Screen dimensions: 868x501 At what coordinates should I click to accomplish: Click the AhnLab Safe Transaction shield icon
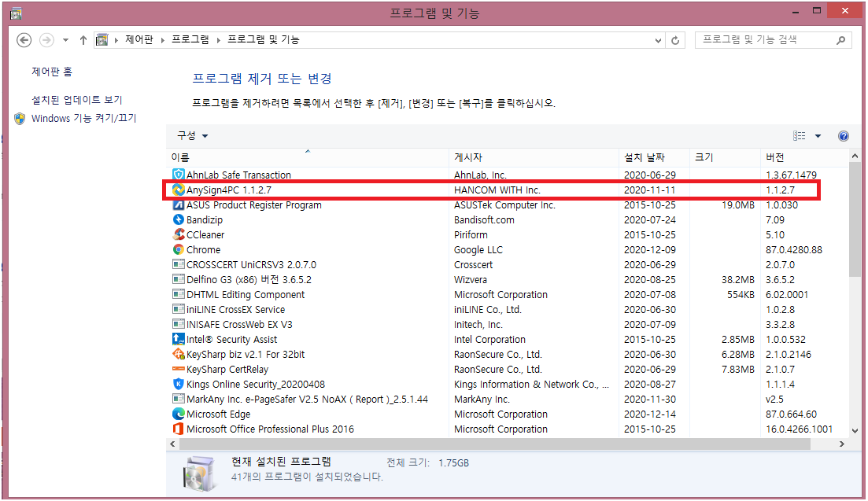click(x=179, y=175)
